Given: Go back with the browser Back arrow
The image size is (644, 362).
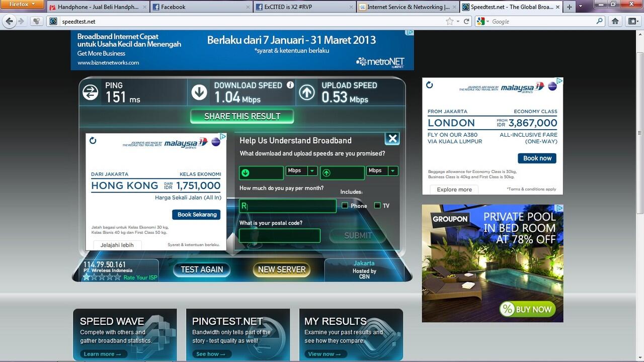Looking at the screenshot, I should coord(9,21).
